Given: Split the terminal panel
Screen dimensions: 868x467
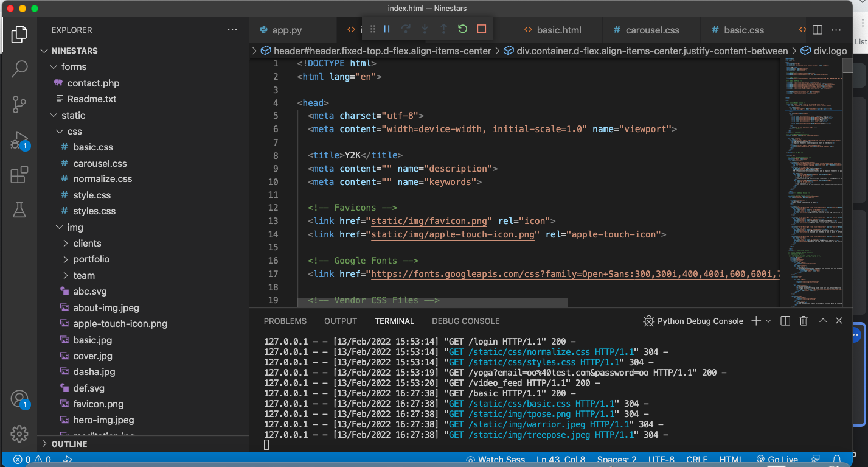Looking at the screenshot, I should (x=785, y=321).
